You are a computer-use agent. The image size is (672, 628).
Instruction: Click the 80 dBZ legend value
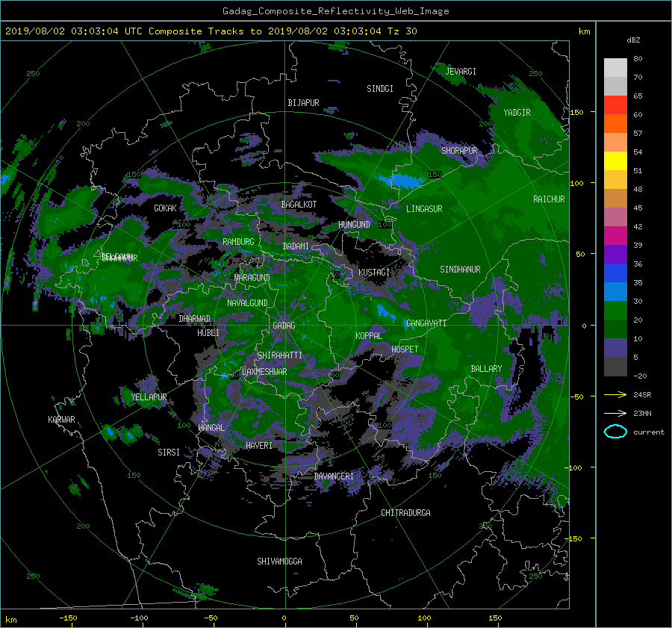click(638, 59)
